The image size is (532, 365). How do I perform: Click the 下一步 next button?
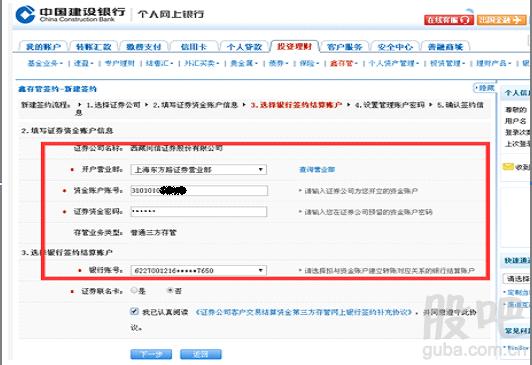pyautogui.click(x=151, y=354)
